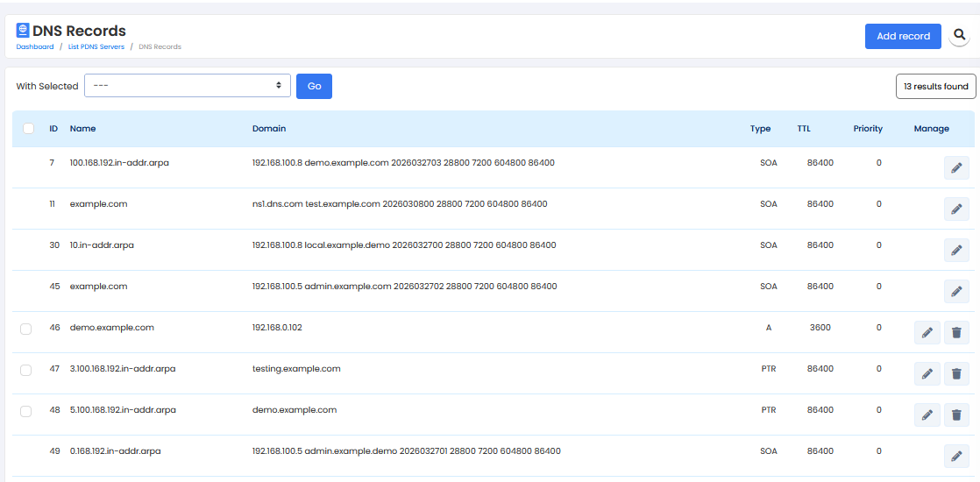Check the box for record ID 46
This screenshot has height=482, width=980.
(25, 329)
